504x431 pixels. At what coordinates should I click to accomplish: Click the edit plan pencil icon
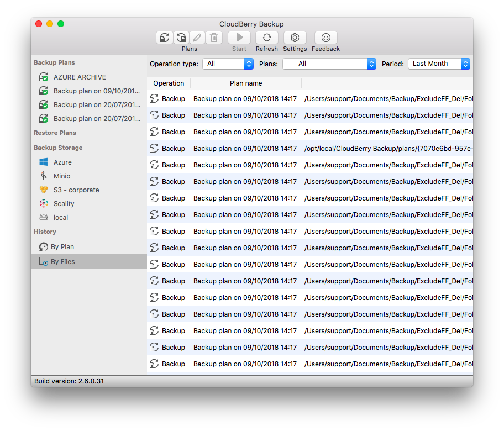197,38
